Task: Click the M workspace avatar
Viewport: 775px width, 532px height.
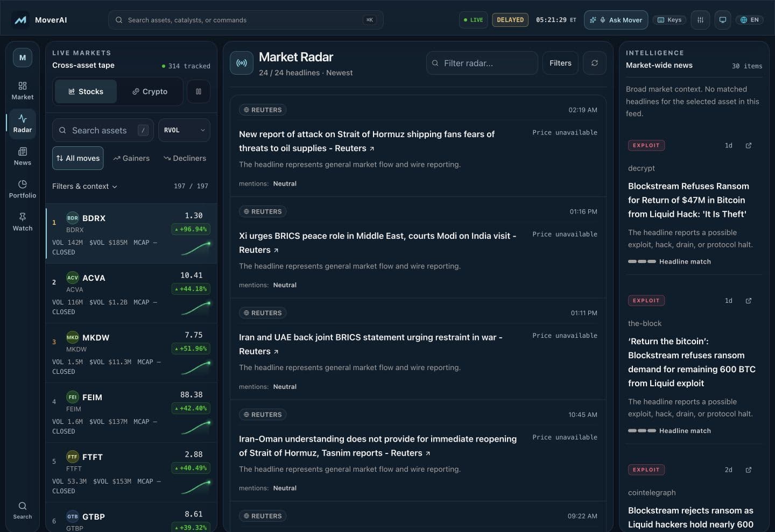Action: click(23, 58)
